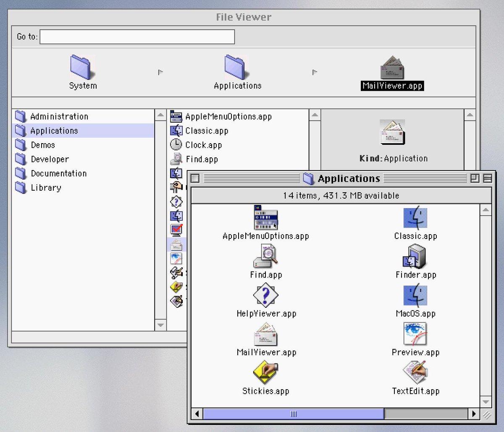Viewport: 504px width, 432px height.
Task: Click MailViewer.app icon in File Viewer path
Action: pyautogui.click(x=392, y=67)
